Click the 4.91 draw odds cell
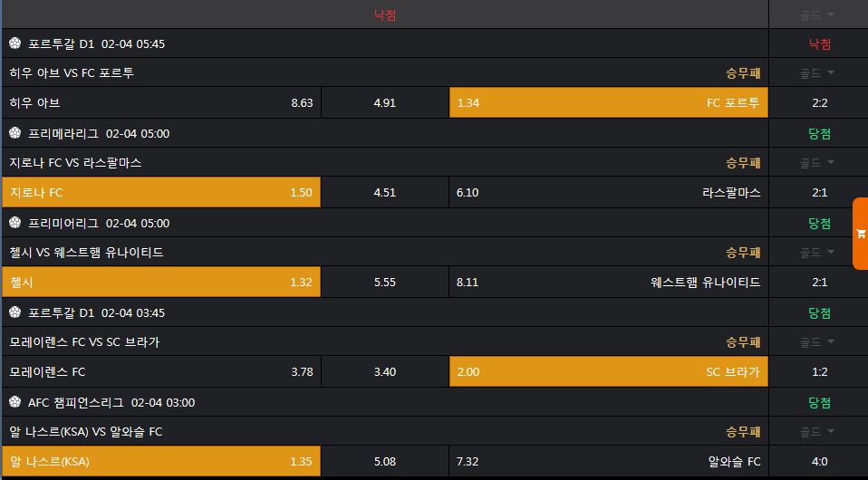The image size is (868, 480). (384, 103)
